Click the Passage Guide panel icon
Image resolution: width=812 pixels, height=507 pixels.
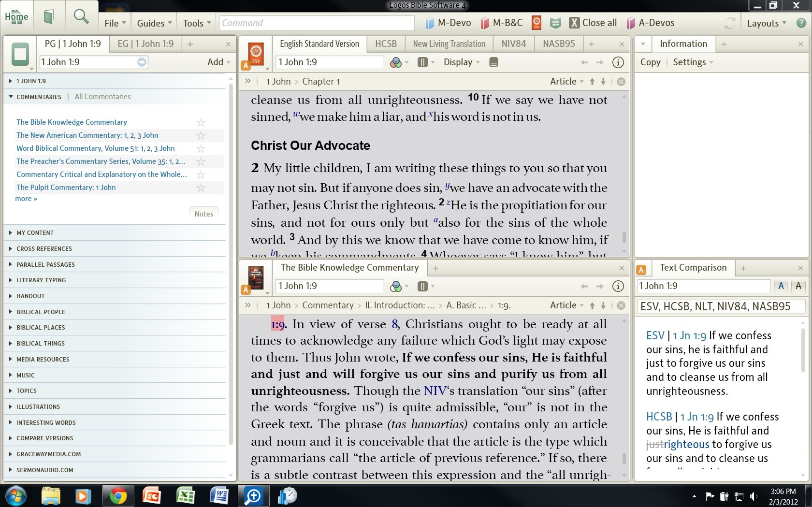pos(20,54)
